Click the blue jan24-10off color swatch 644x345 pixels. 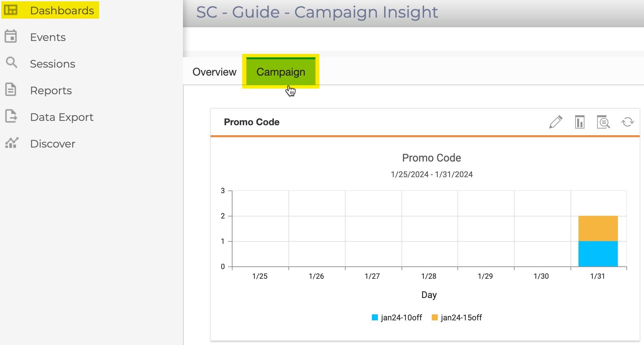[x=374, y=317]
